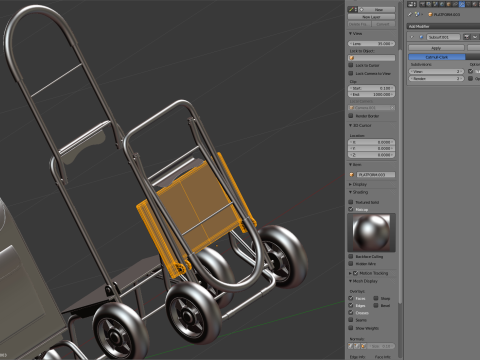This screenshot has width=480, height=360.
Task: Uncheck the Faces overlay checkbox
Action: tap(351, 298)
